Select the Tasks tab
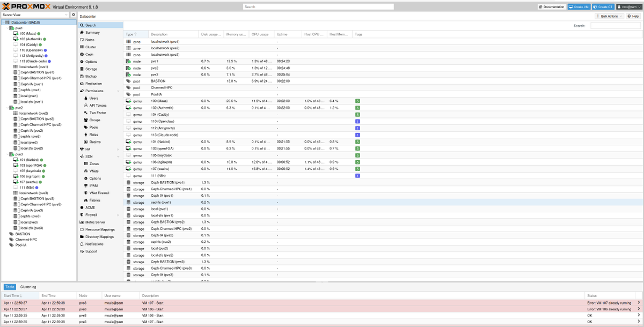Screen dimensions: 644x327 click(x=10, y=287)
